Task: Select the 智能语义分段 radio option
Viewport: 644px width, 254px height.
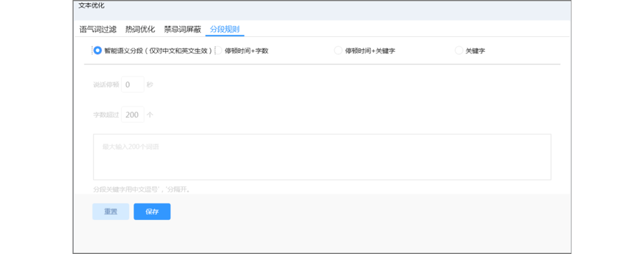Action: click(x=98, y=51)
